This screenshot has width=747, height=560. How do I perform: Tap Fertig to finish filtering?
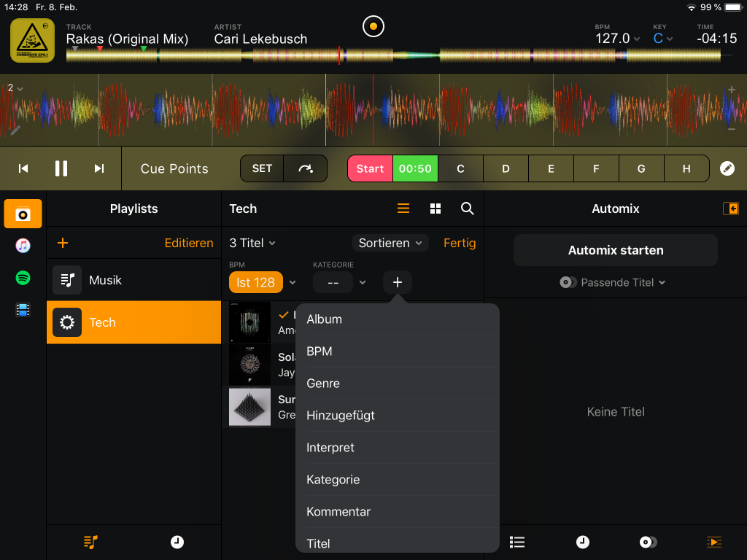click(460, 244)
